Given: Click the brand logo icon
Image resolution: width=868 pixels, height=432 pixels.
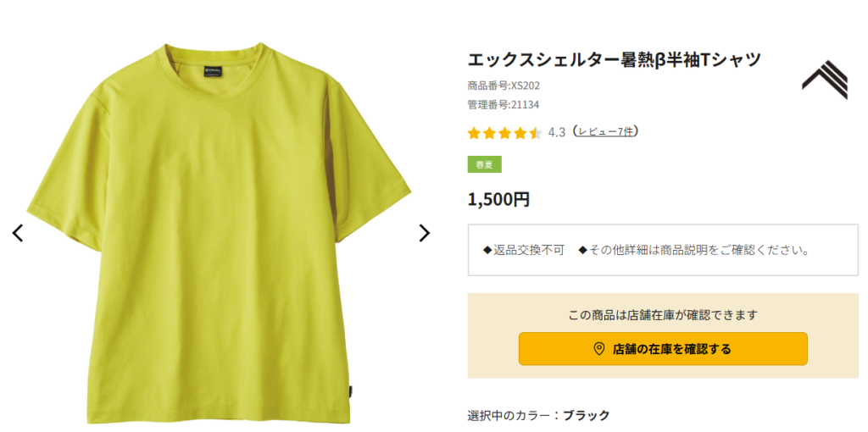Looking at the screenshot, I should [825, 81].
